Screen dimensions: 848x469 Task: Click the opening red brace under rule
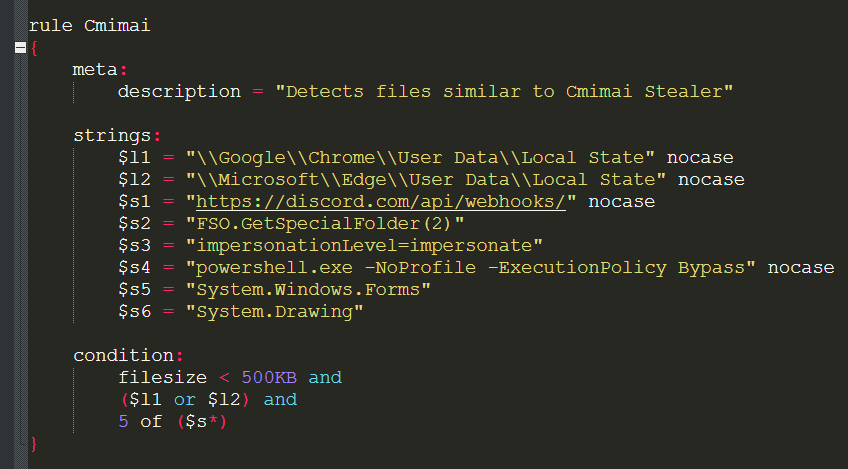[34, 48]
